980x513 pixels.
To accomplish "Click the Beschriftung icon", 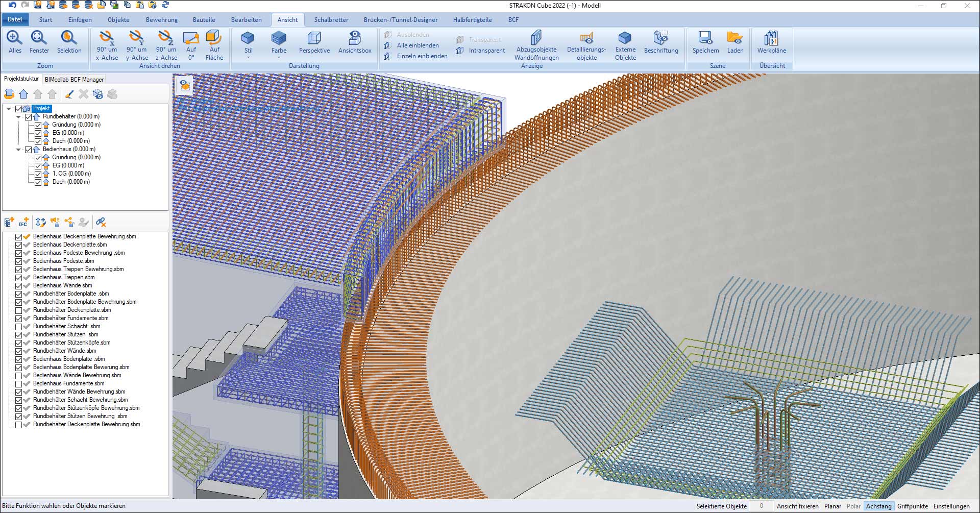I will (660, 39).
